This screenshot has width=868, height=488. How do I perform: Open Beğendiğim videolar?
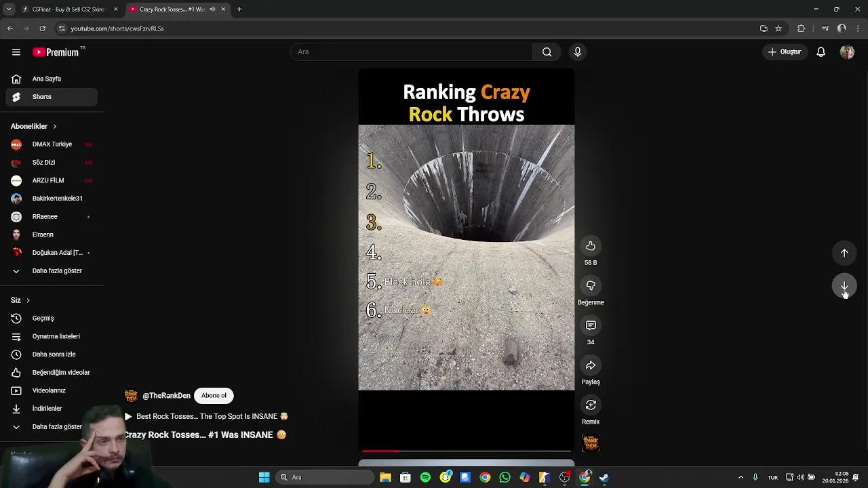52,373
